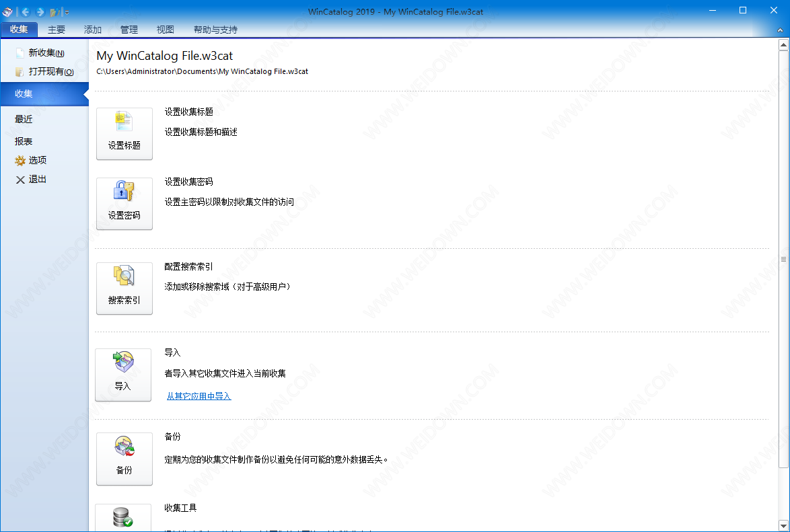Click the 设置密码 lock and key button
Screen dimensions: 790x532
click(x=124, y=204)
